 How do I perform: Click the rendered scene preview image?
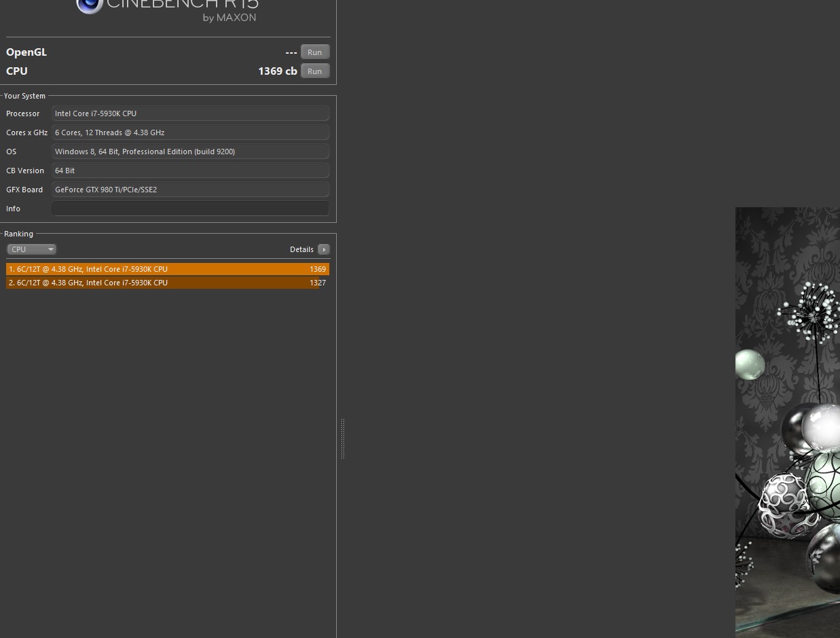coord(788,422)
